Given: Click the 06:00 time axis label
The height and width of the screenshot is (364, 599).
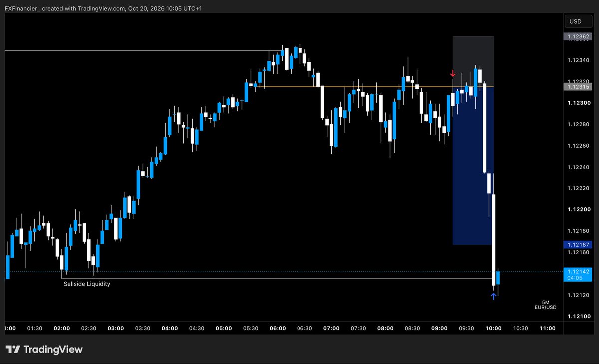Looking at the screenshot, I should (x=278, y=328).
